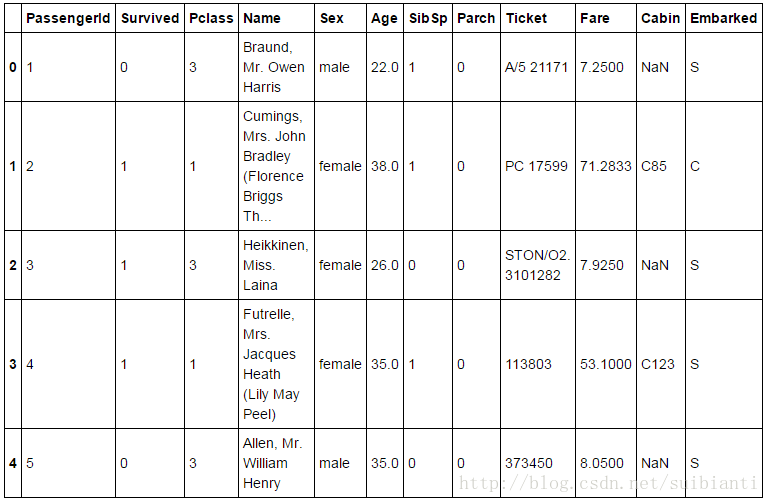Click the fare value 71.2833
Screen dimensions: 770x503
(x=605, y=166)
